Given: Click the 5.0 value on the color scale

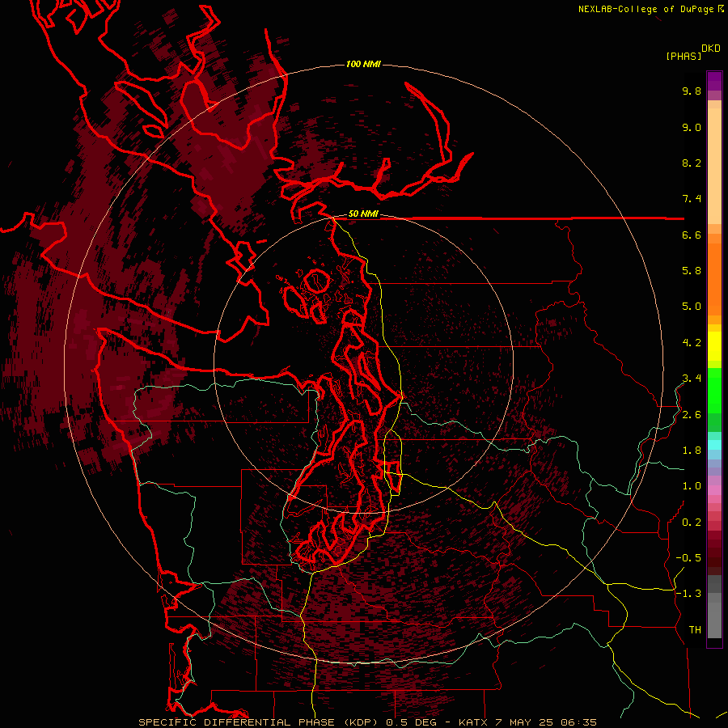Looking at the screenshot, I should (x=692, y=307).
